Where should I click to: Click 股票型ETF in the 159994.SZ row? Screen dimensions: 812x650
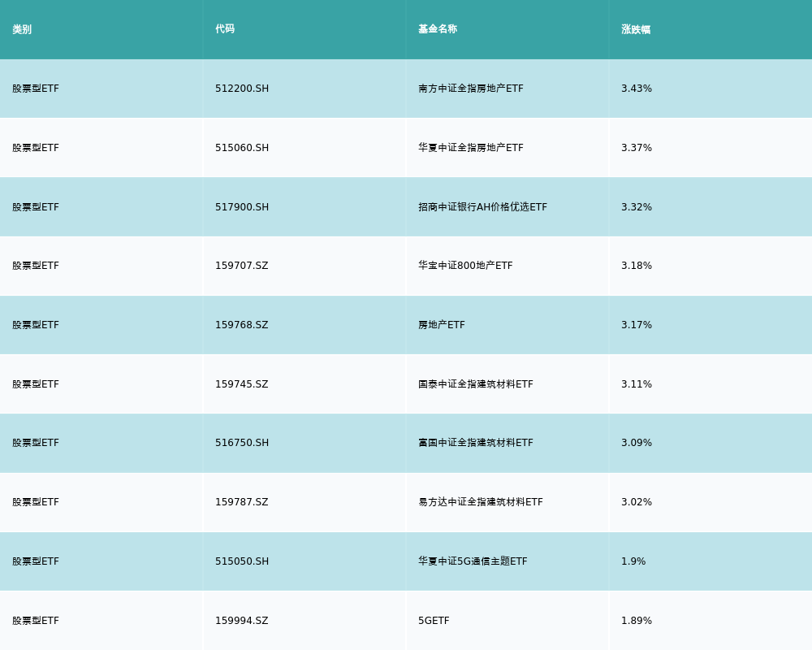tap(36, 621)
